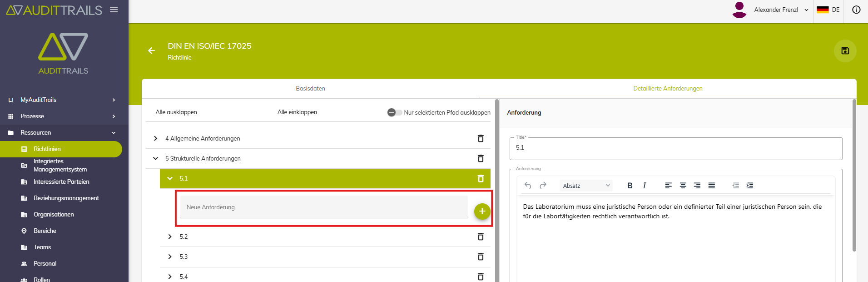
Task: Expand 4 Allgemeine Anforderungen chevron
Action: 156,138
